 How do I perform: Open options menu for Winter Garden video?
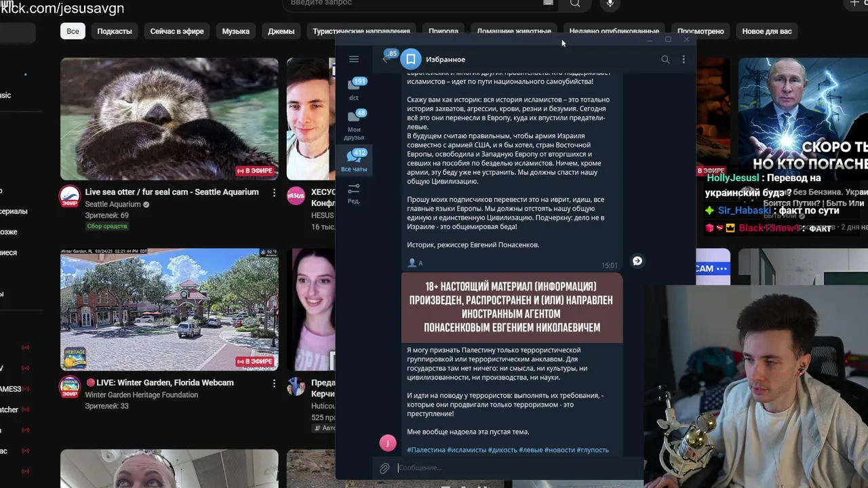(274, 384)
